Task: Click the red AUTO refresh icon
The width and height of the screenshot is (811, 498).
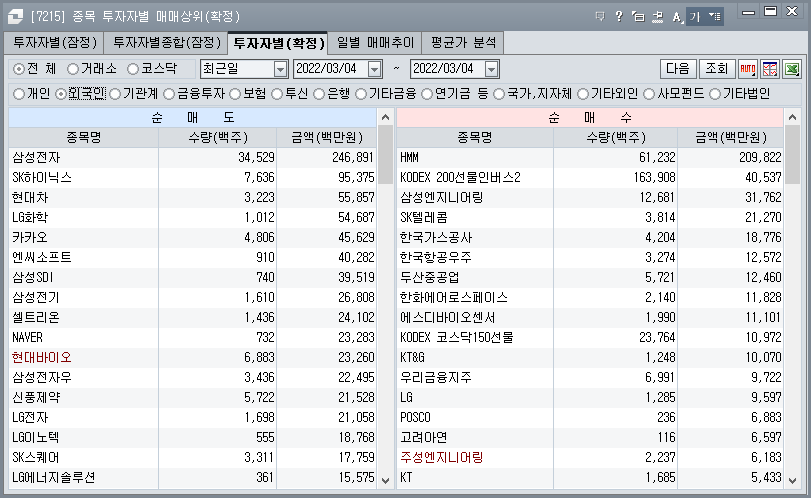Action: click(x=748, y=69)
